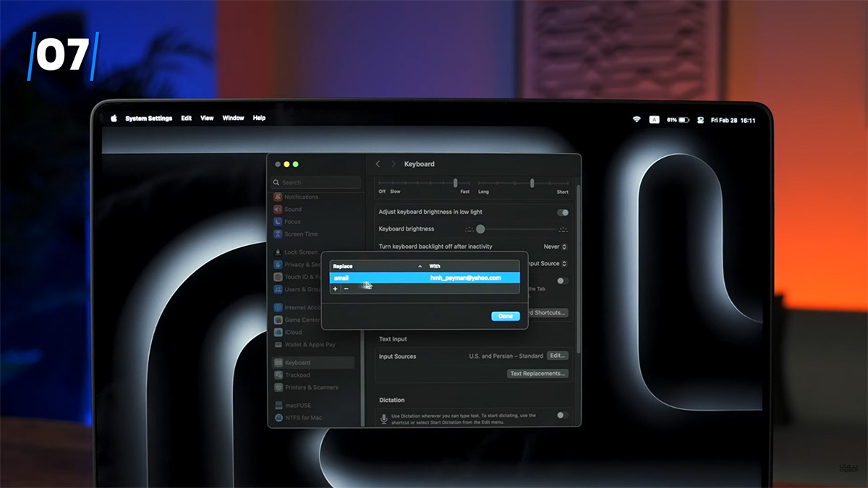Screen dimensions: 868x488
Task: Toggle the Dictation switch
Action: 563,415
